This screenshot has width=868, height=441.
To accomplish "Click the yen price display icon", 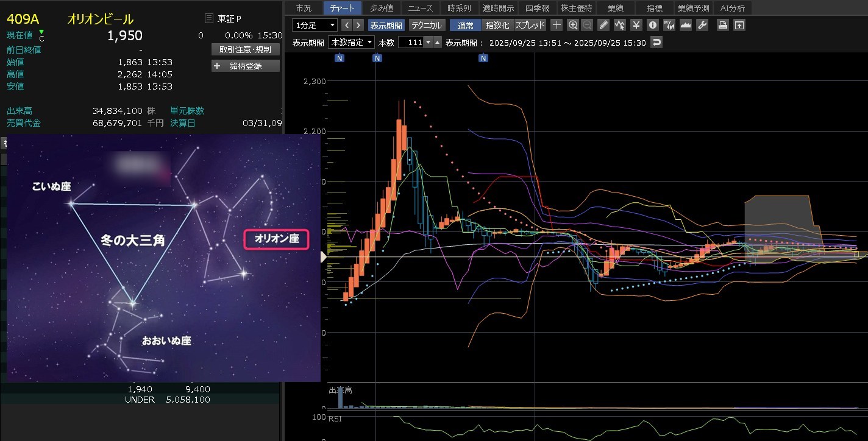I will [636, 25].
